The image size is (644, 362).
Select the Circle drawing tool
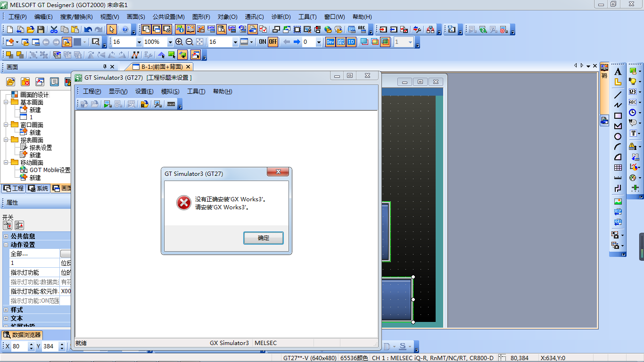[x=618, y=136]
